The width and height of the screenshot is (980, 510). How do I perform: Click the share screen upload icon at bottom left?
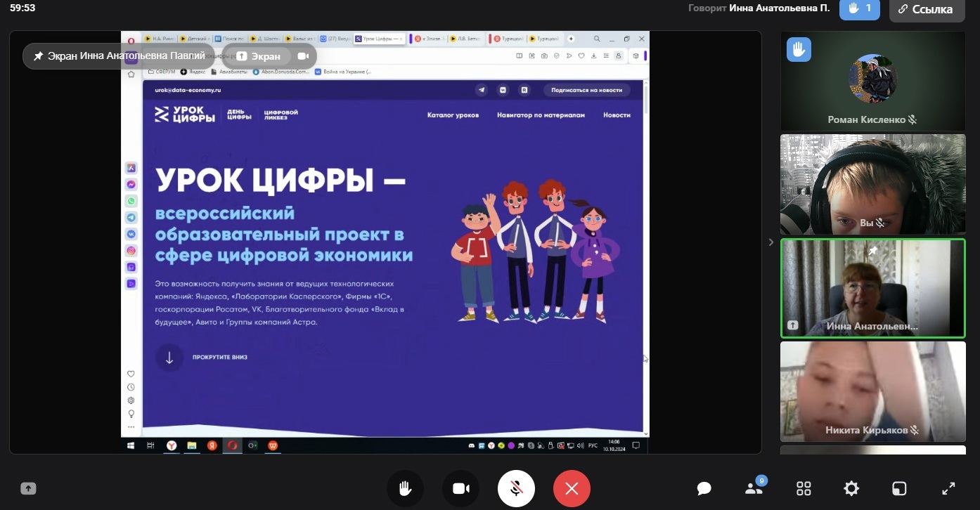tap(28, 488)
